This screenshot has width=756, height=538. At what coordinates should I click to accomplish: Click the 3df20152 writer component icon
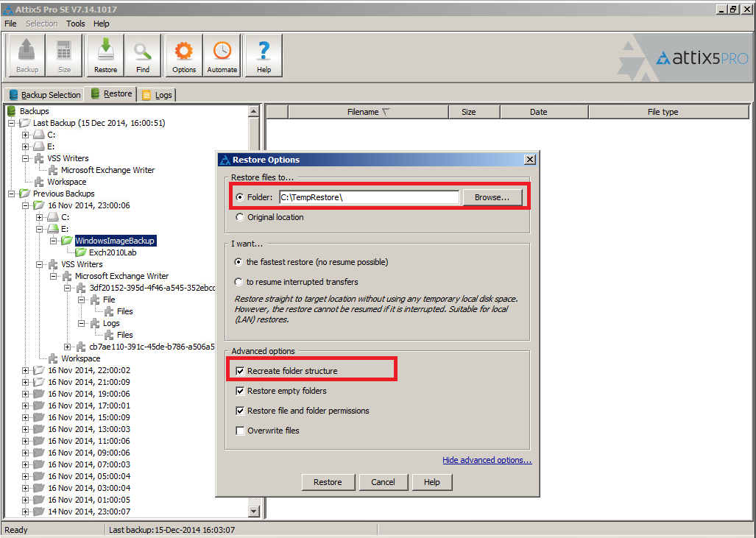(x=81, y=288)
